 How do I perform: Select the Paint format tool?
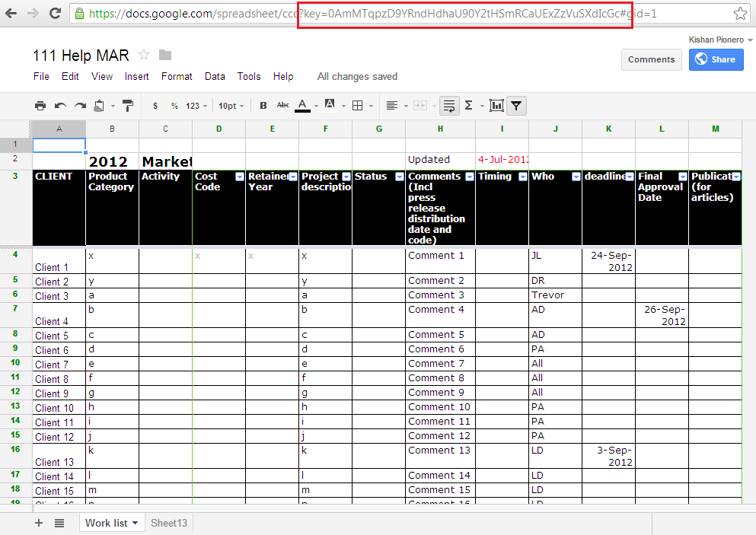[128, 106]
